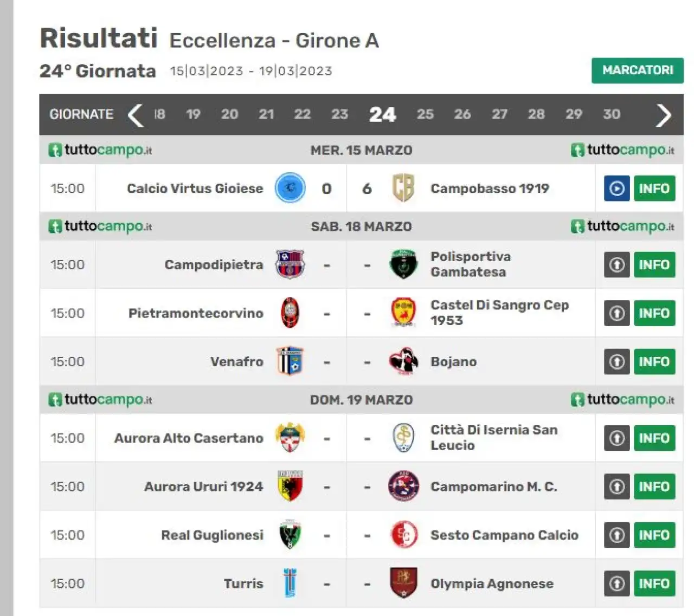Open INFO for Real Guglionesi match
The width and height of the screenshot is (694, 616).
tap(654, 535)
